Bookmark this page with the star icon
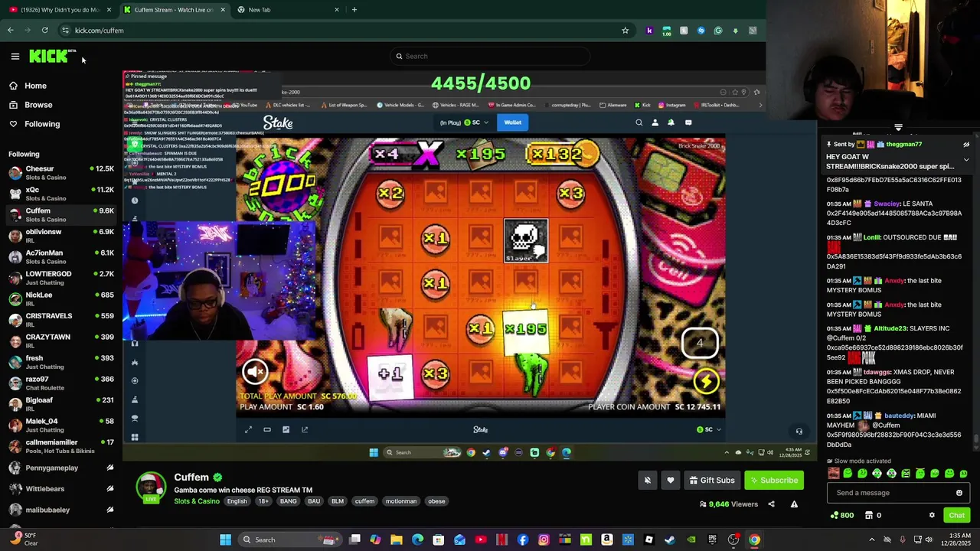This screenshot has width=980, height=551. (625, 31)
